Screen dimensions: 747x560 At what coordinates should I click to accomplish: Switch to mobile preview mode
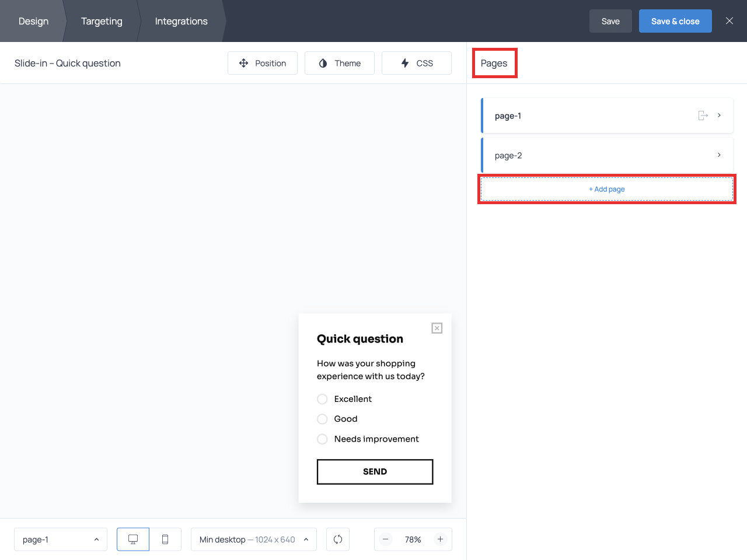tap(165, 540)
